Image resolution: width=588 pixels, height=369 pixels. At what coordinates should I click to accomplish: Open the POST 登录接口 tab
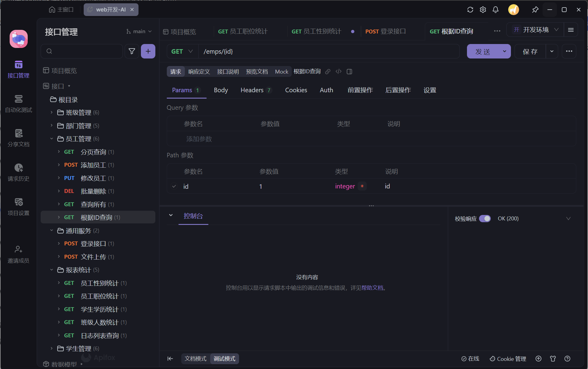[385, 31]
